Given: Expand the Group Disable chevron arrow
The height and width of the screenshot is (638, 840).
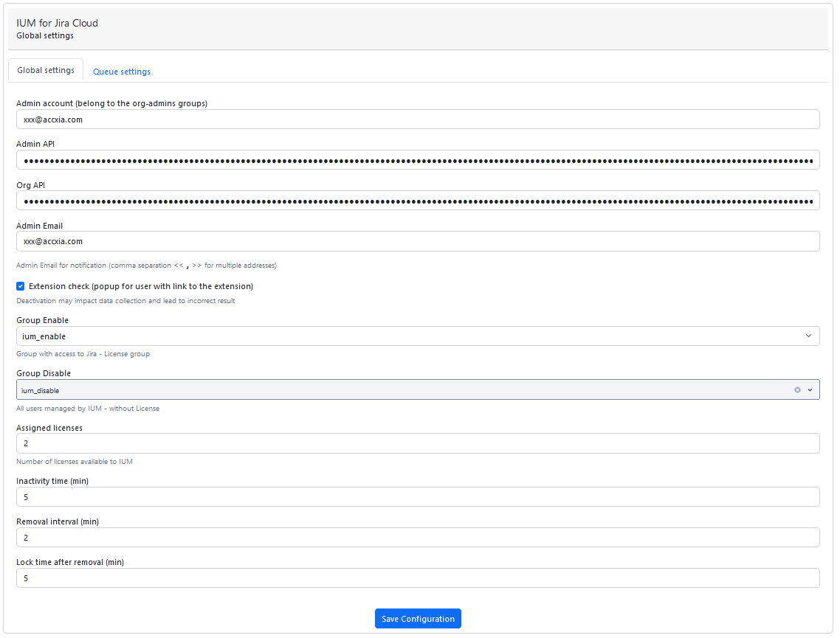Looking at the screenshot, I should point(810,390).
